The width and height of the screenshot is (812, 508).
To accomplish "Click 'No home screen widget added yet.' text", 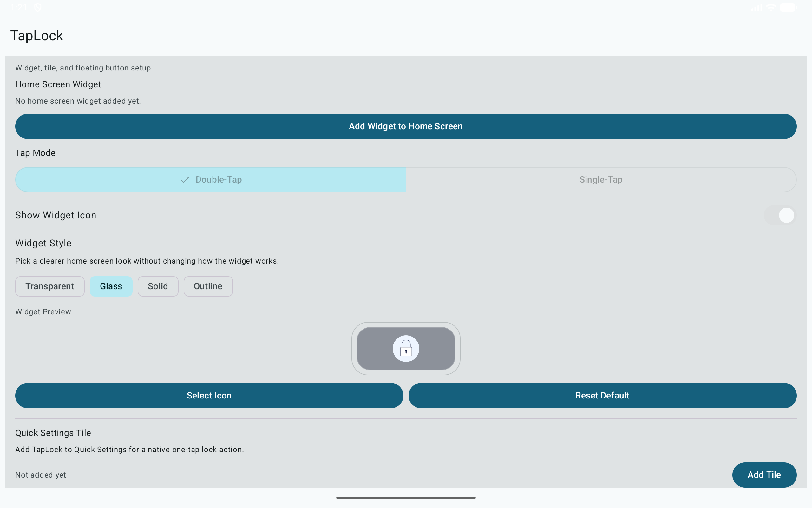I will click(78, 101).
